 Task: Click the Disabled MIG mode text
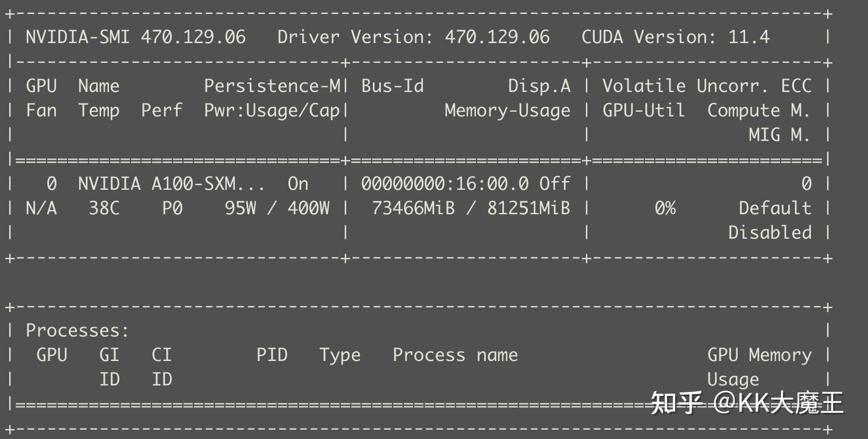point(770,233)
